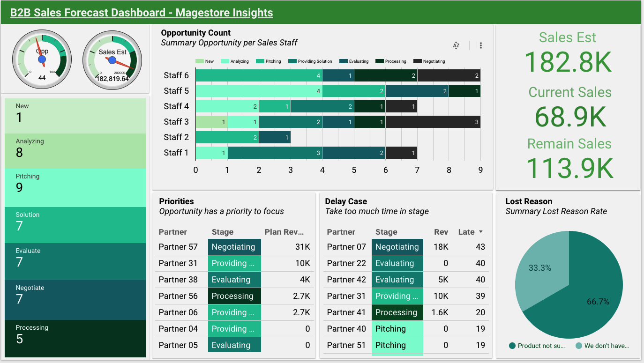The height and width of the screenshot is (363, 644).
Task: Click the "Product not su..." pie legend dot
Action: tap(512, 346)
